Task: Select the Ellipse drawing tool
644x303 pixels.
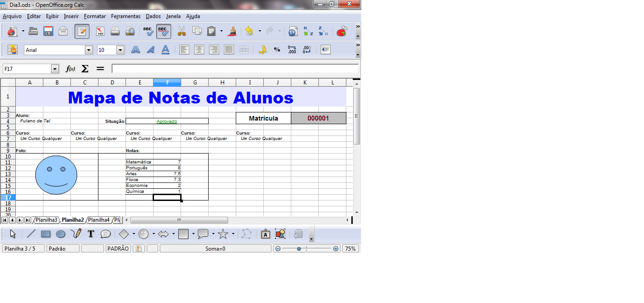Action: pyautogui.click(x=61, y=234)
